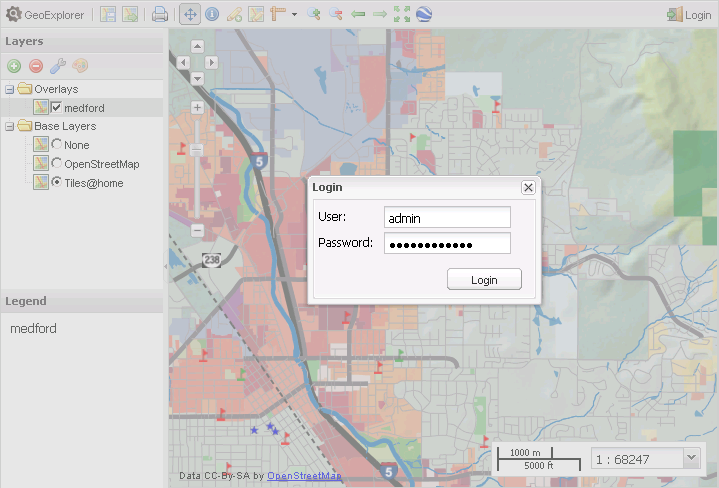Viewport: 719px width, 488px height.
Task: Select the Pan map tool
Action: [x=189, y=14]
